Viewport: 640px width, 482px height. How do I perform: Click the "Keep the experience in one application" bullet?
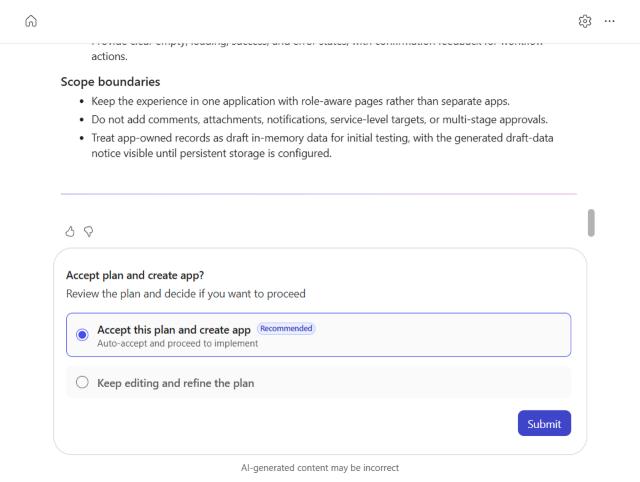[x=300, y=101]
